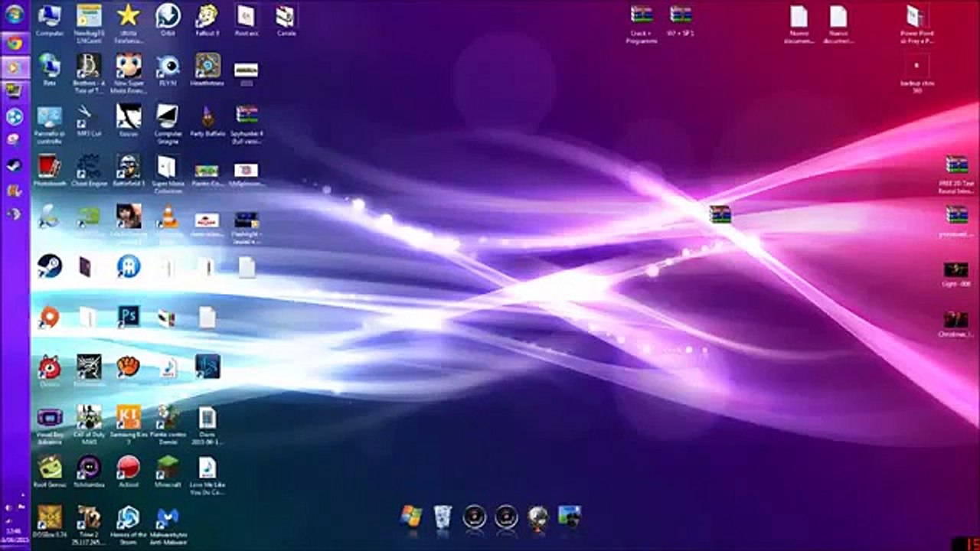Open Steam from the vertical taskbar
The width and height of the screenshot is (980, 551).
[14, 165]
